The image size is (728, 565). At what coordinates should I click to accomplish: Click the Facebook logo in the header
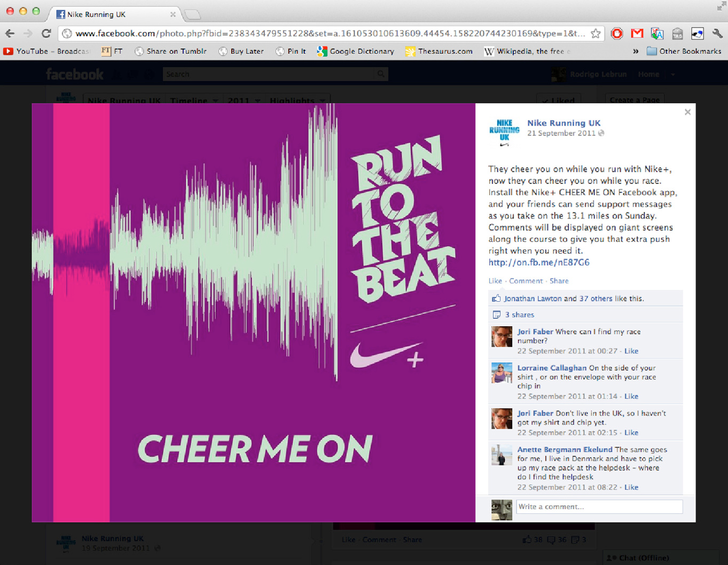pyautogui.click(x=75, y=74)
